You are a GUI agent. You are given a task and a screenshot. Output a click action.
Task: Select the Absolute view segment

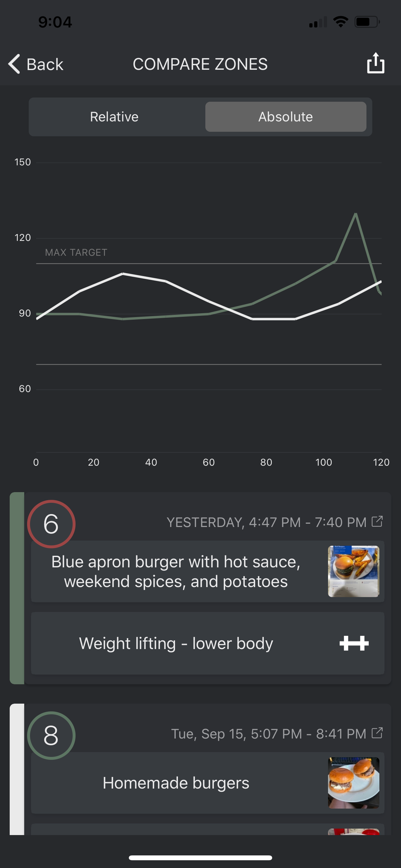point(285,117)
